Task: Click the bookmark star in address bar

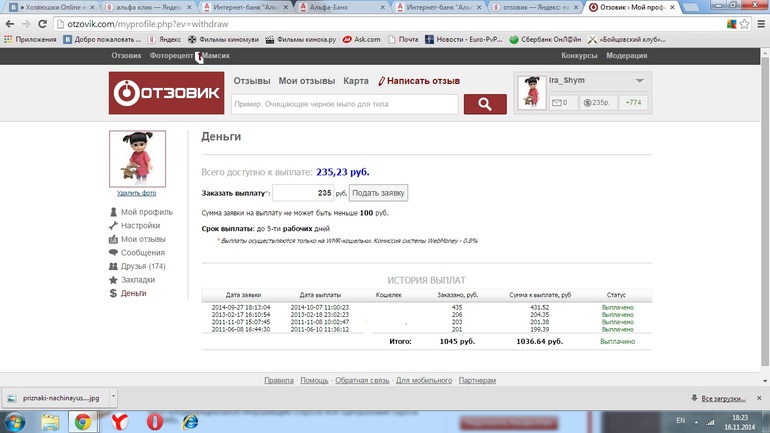Action: click(x=744, y=24)
